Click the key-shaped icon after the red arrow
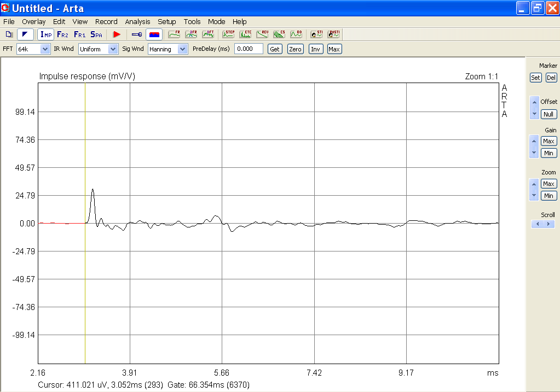 pyautogui.click(x=137, y=34)
